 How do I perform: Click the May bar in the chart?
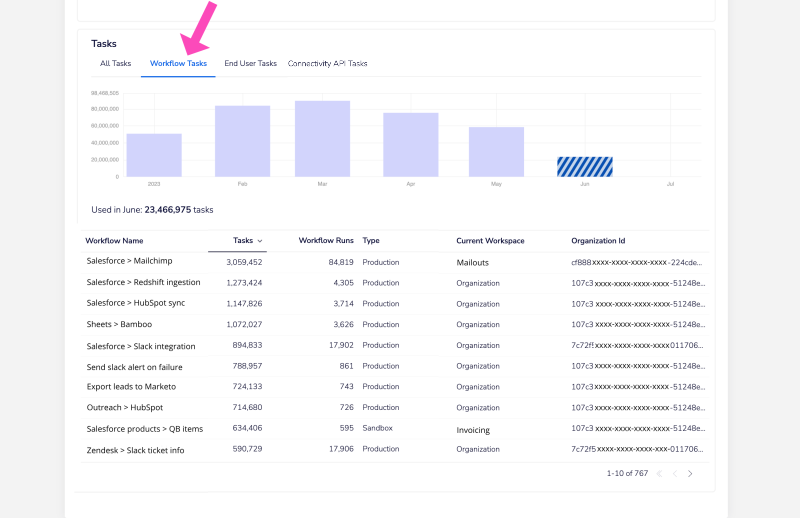[496, 152]
